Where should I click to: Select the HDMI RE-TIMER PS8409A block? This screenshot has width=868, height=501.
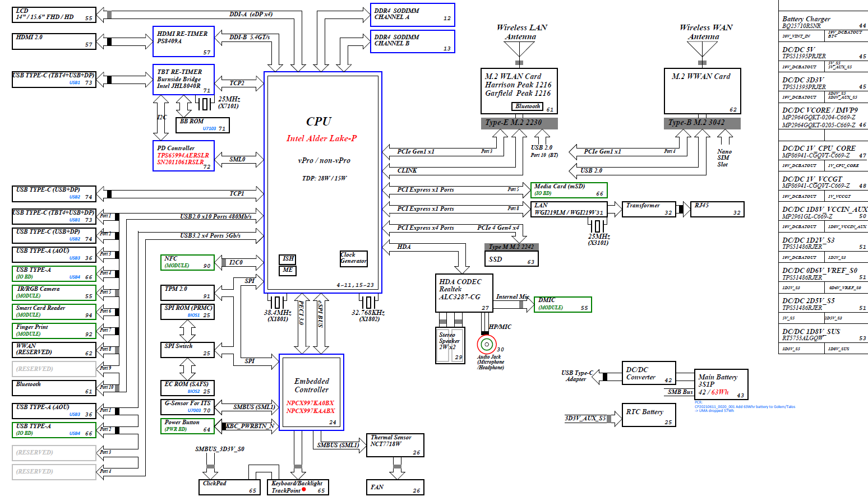(x=183, y=41)
